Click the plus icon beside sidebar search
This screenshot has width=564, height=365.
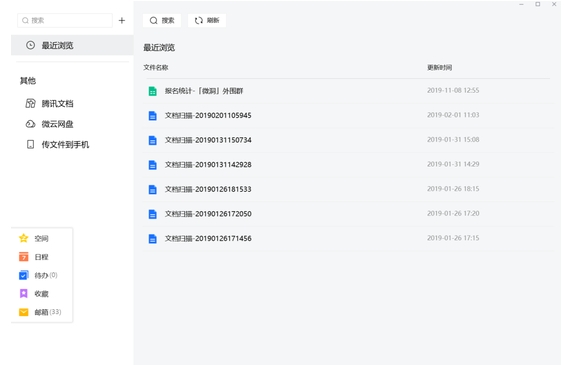(x=122, y=20)
